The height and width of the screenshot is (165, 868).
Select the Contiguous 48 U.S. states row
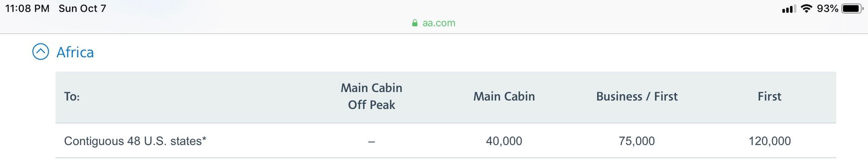446,141
